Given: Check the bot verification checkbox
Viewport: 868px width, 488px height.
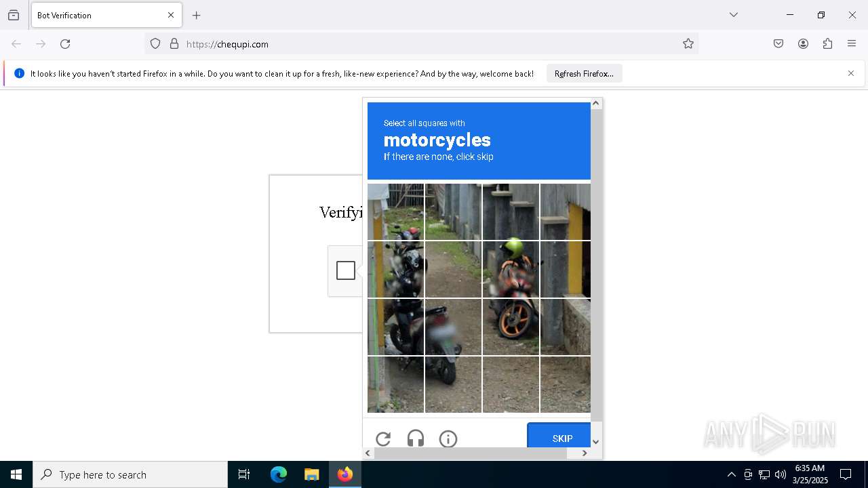Looking at the screenshot, I should coord(346,270).
